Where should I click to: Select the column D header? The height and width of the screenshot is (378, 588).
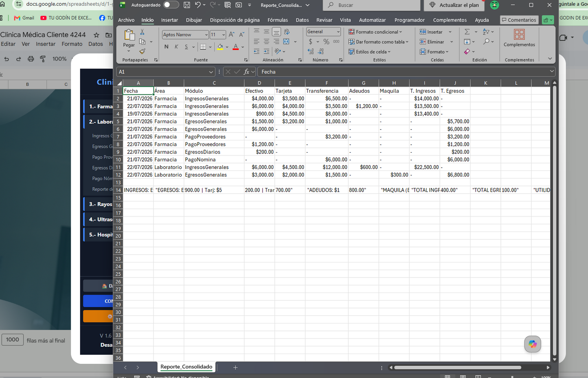pyautogui.click(x=259, y=83)
